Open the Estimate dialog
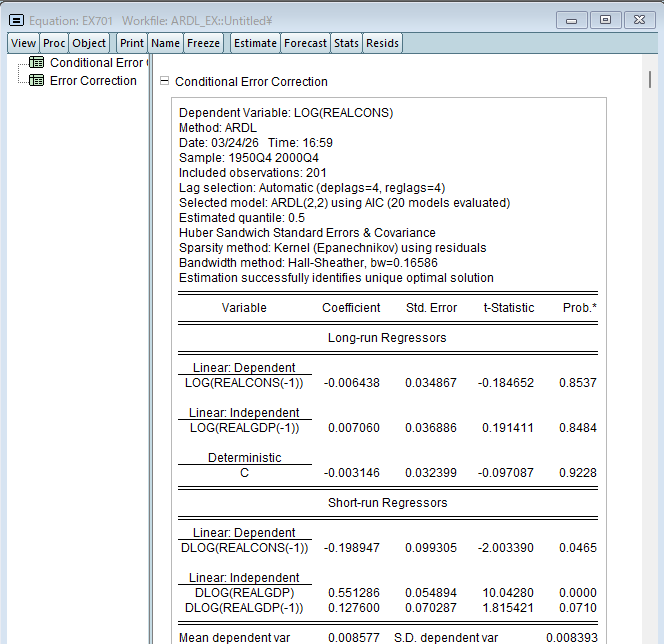The width and height of the screenshot is (664, 644). click(255, 43)
